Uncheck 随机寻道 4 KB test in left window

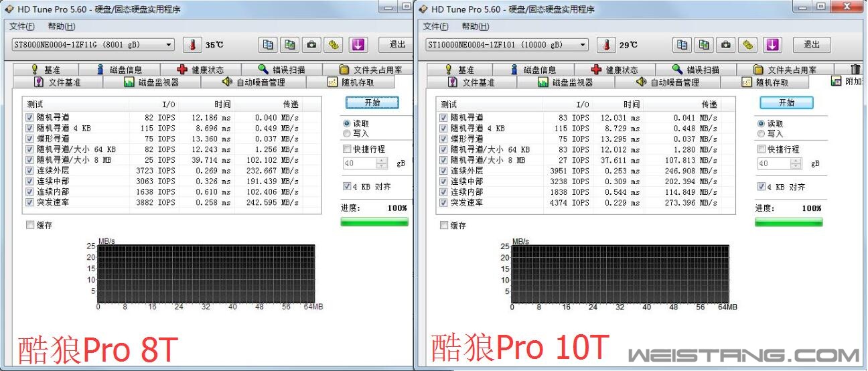(29, 128)
